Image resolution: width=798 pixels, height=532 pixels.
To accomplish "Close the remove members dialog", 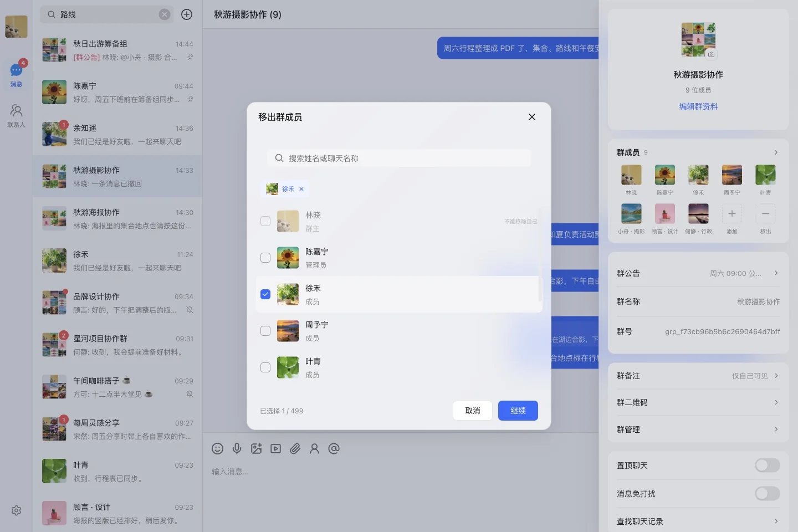I will 532,117.
